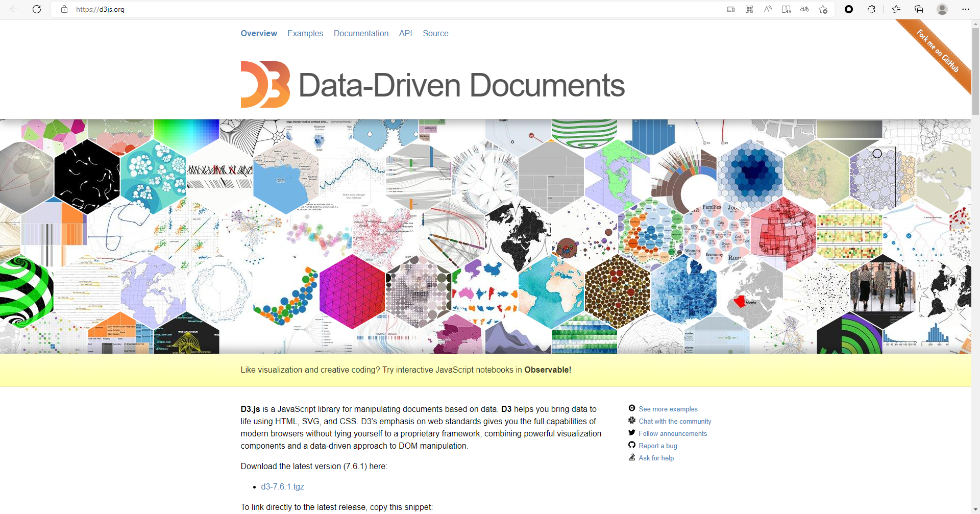This screenshot has height=514, width=980.
Task: Open the See more examples link
Action: tap(668, 409)
